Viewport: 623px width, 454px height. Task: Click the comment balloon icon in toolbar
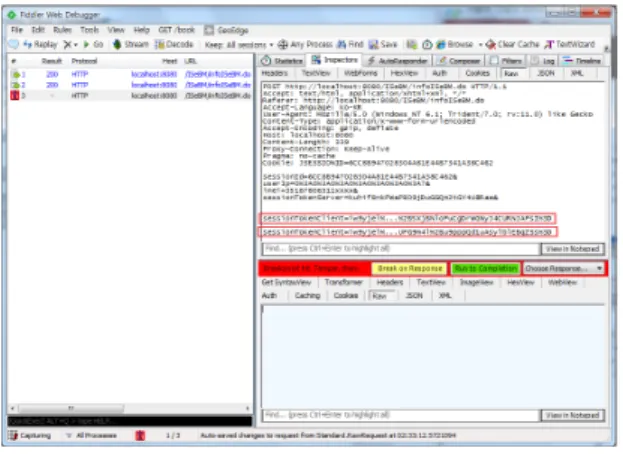coord(14,44)
